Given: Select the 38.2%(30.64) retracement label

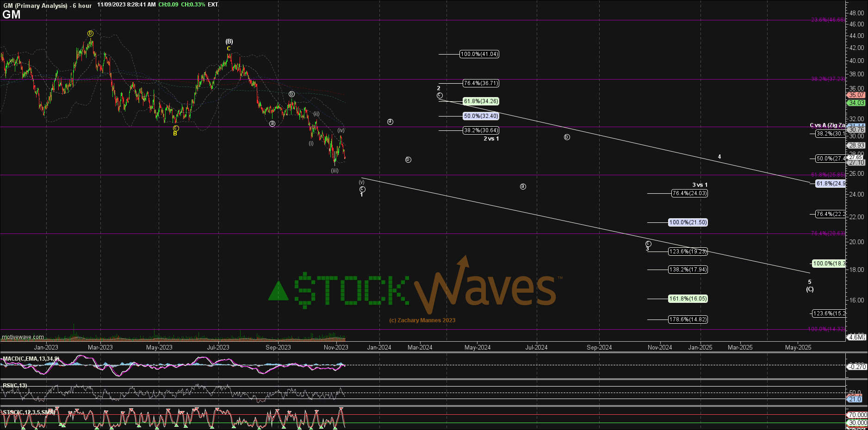Looking at the screenshot, I should [x=481, y=130].
